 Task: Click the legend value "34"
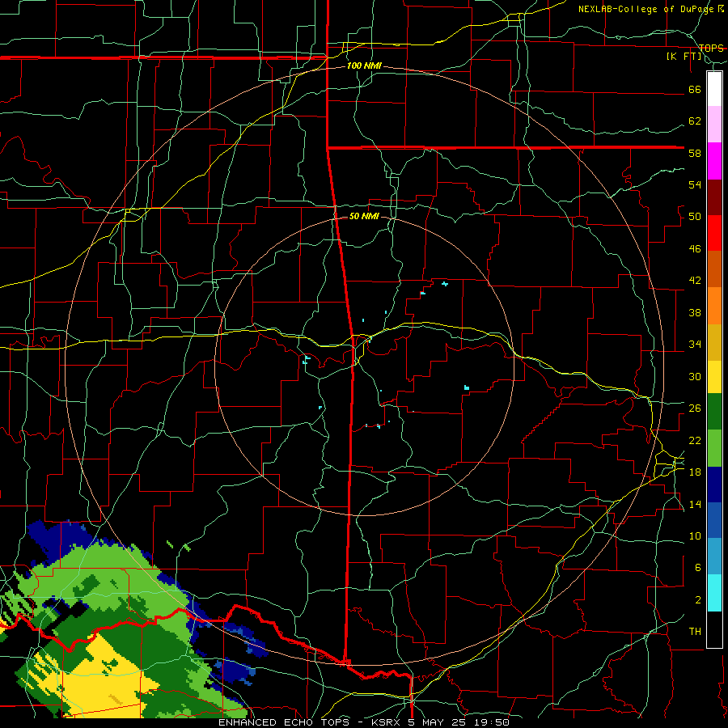(x=695, y=345)
